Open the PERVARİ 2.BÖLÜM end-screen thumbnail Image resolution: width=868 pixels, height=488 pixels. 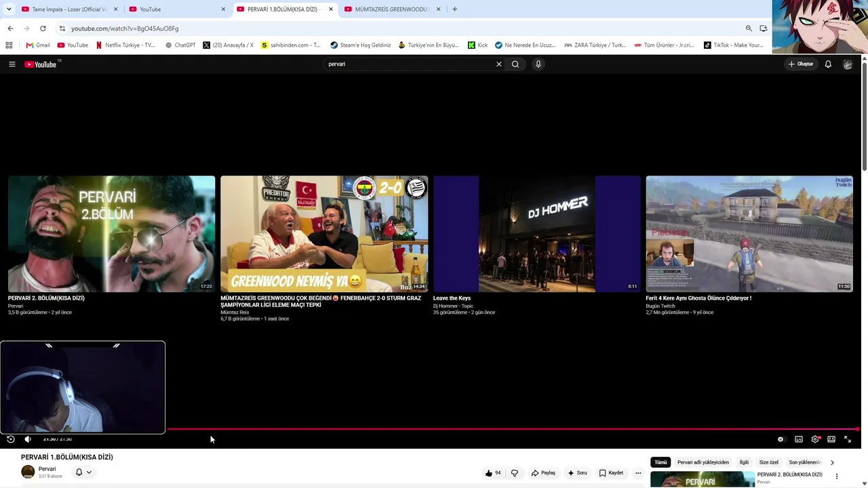tap(111, 234)
